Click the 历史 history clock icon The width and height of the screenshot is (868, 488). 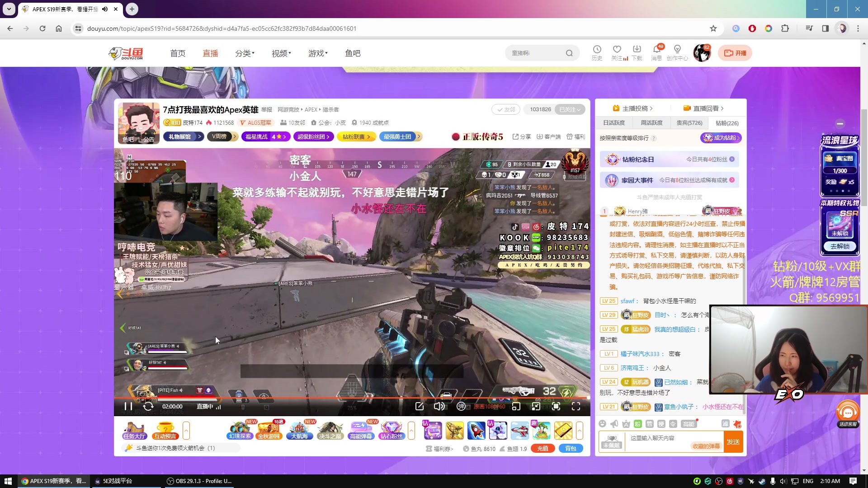(597, 52)
